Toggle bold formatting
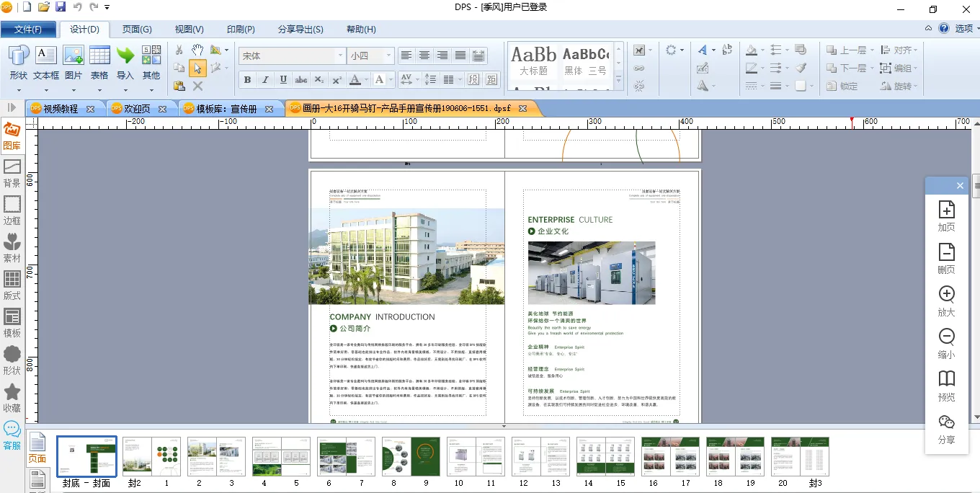Image resolution: width=980 pixels, height=493 pixels. [247, 79]
